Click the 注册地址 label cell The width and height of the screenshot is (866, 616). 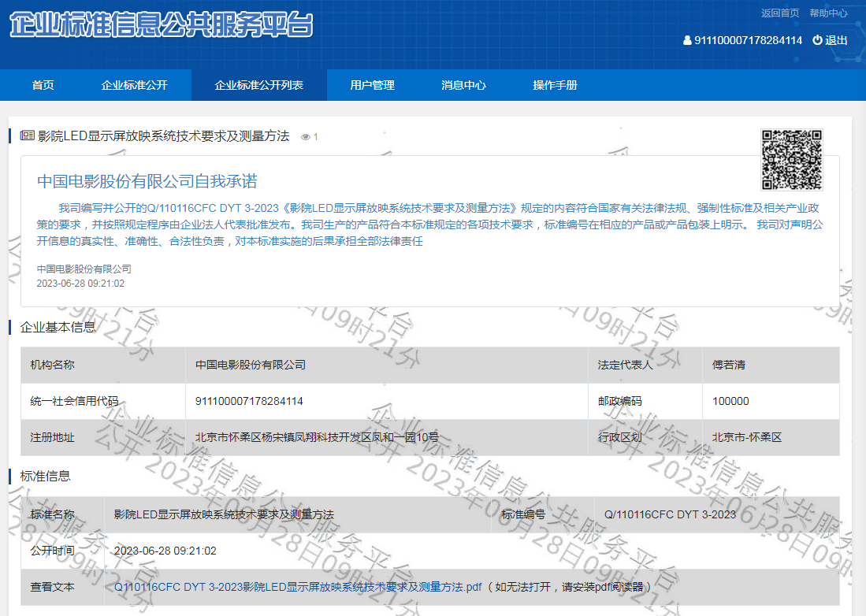click(103, 438)
